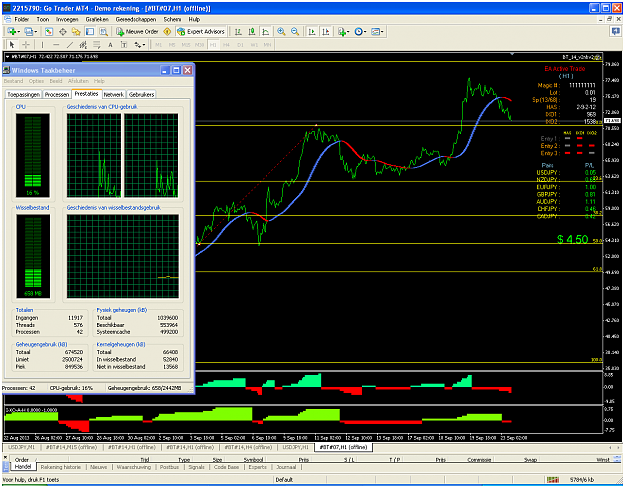Toggle D1 timeframe button

(240, 45)
